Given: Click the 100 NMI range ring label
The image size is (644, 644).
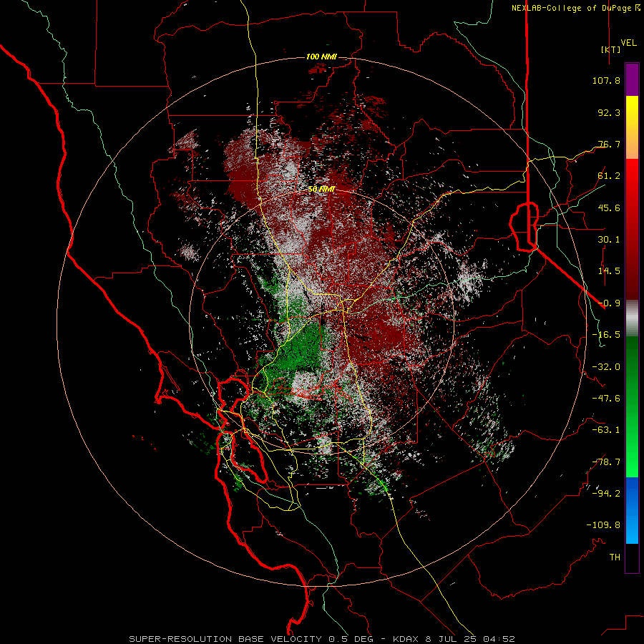Looking at the screenshot, I should point(321,57).
